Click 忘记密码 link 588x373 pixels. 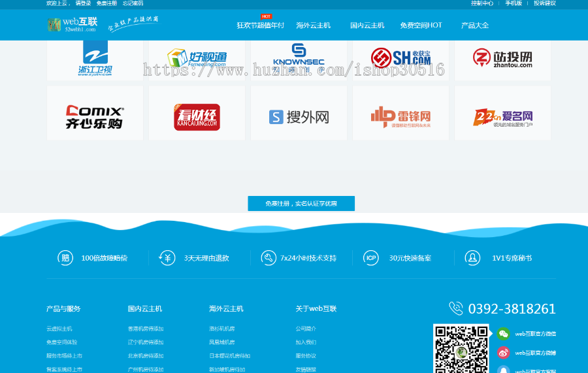133,3
